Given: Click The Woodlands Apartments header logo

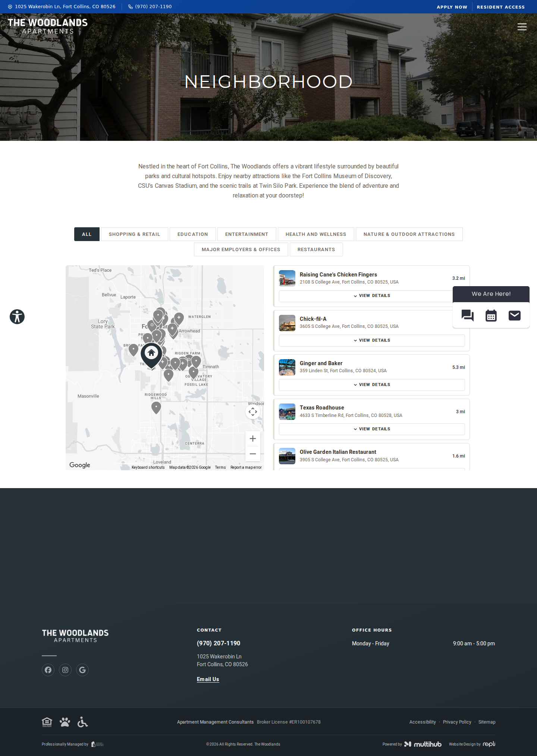Looking at the screenshot, I should (48, 26).
